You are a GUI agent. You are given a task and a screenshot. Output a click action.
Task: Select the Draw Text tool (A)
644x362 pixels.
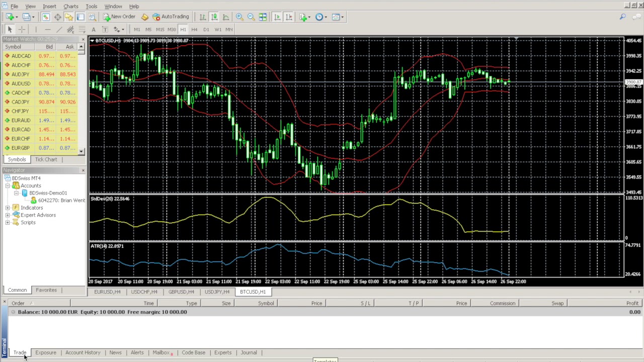click(x=94, y=29)
